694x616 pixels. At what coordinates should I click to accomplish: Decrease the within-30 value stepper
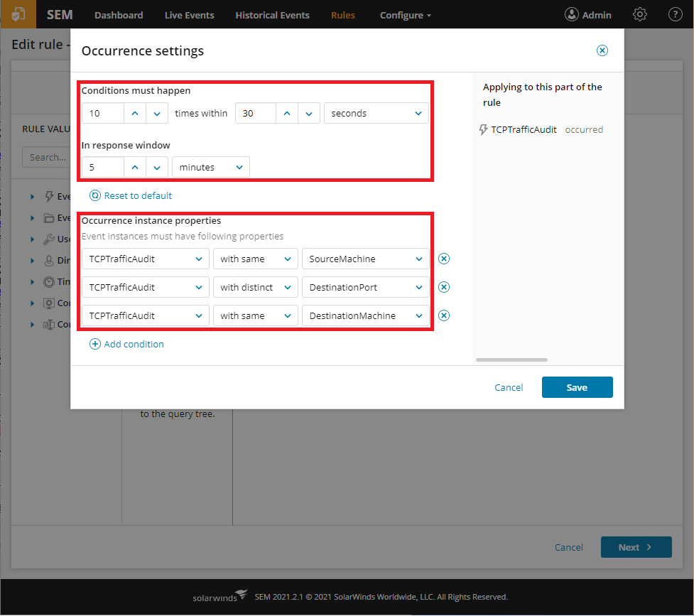(x=309, y=114)
